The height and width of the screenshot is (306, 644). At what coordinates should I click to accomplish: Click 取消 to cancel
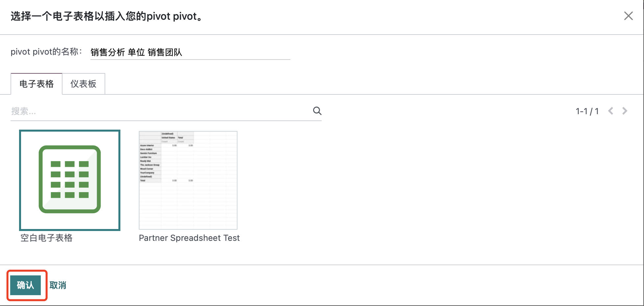point(58,285)
